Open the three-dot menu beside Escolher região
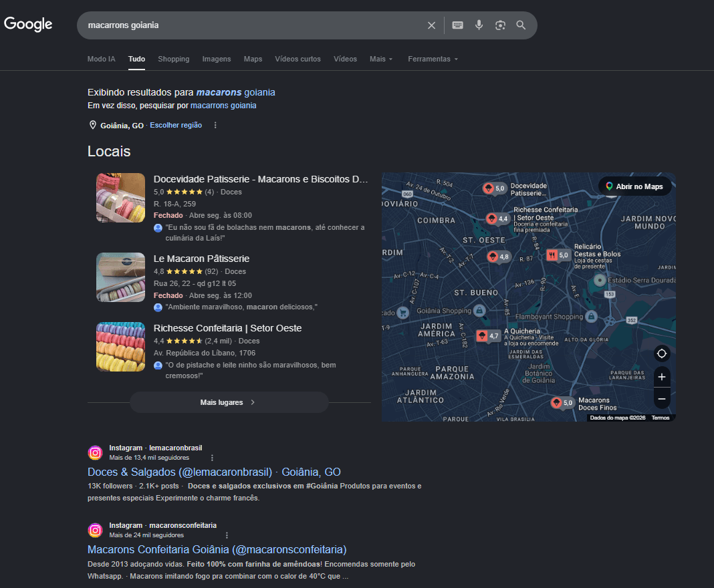Image resolution: width=714 pixels, height=588 pixels. pos(215,125)
